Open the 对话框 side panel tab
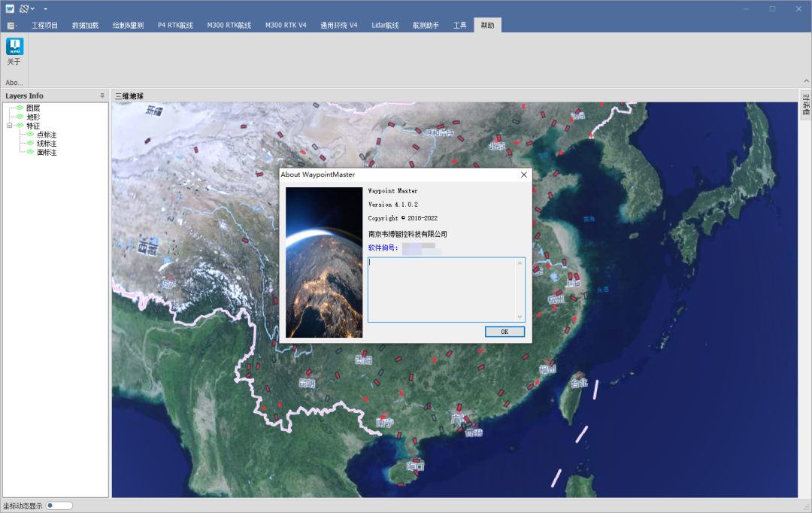The width and height of the screenshot is (812, 513). pos(805,105)
